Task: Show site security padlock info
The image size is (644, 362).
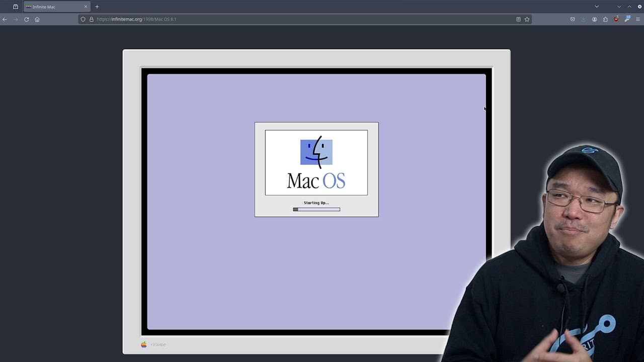Action: (92, 19)
